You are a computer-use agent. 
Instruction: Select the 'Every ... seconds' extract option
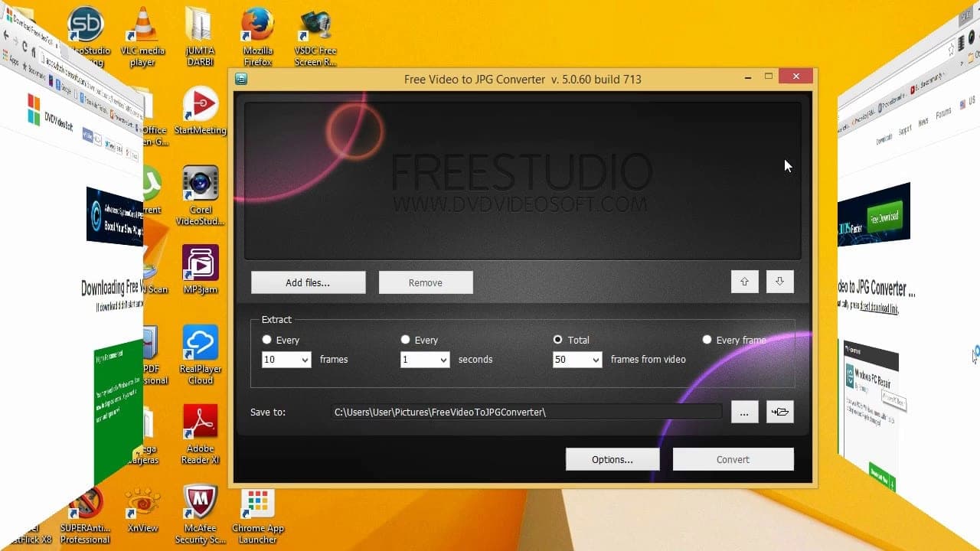[405, 340]
